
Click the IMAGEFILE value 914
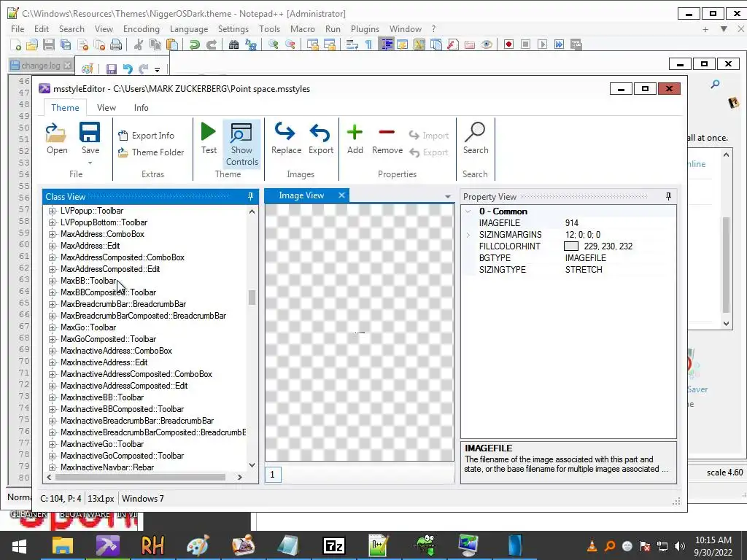click(572, 223)
